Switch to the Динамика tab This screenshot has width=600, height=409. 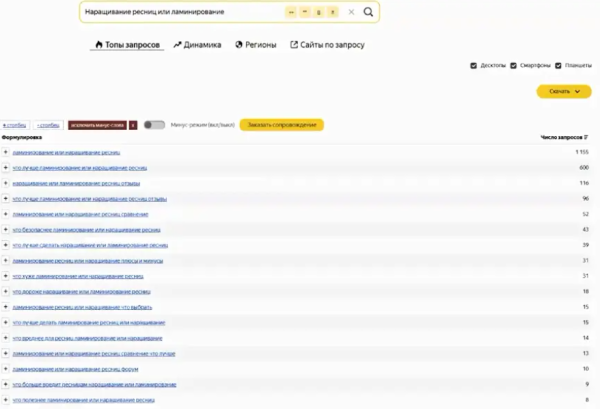point(196,45)
